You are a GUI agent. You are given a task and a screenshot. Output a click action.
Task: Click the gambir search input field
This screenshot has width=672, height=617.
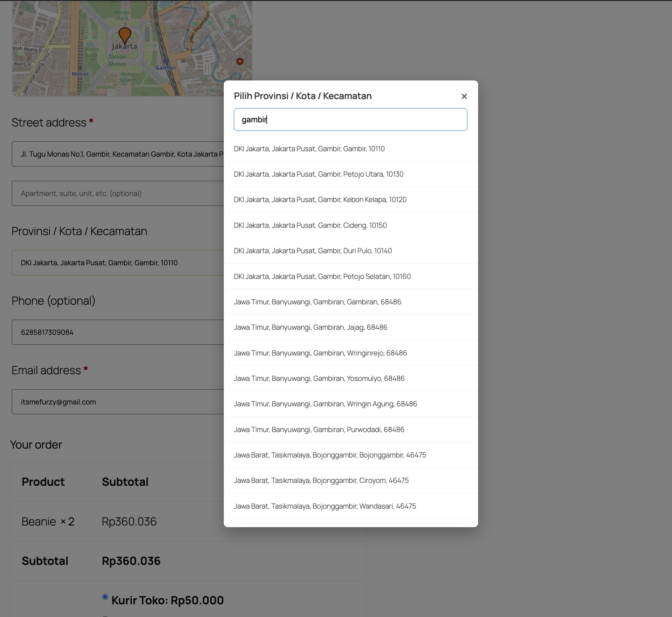tap(350, 119)
